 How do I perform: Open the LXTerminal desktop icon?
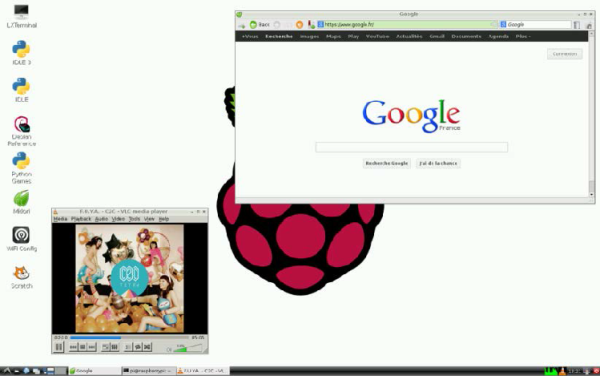click(21, 16)
